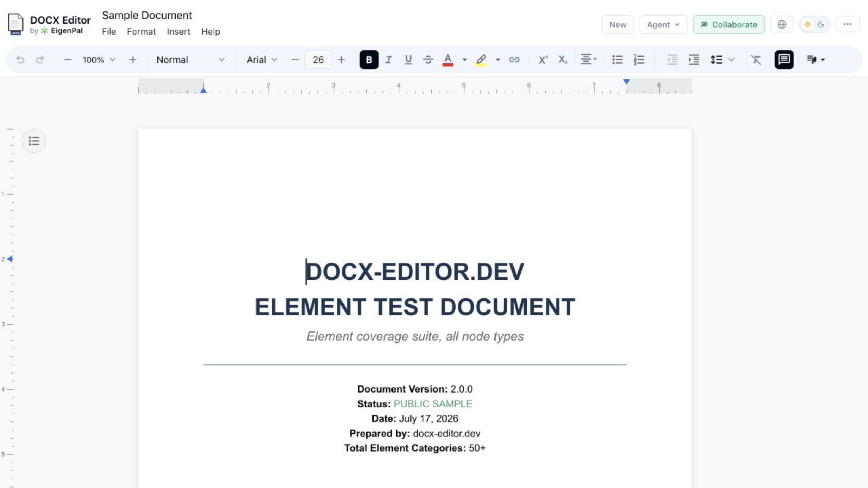Undo the last action
The image size is (868, 488).
point(21,60)
